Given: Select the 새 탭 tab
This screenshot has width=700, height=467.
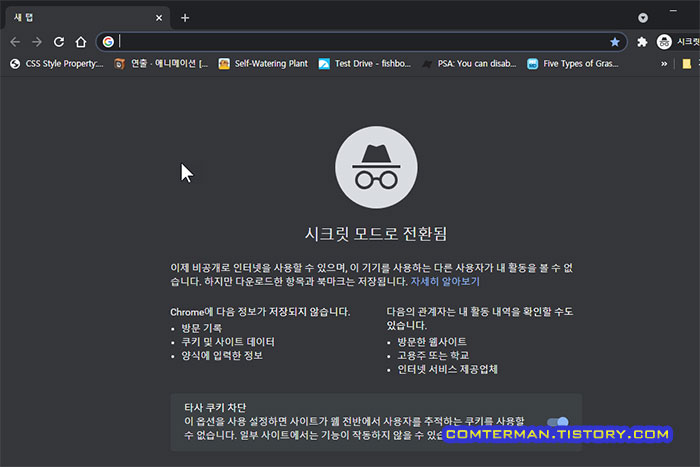Looking at the screenshot, I should click(87, 18).
